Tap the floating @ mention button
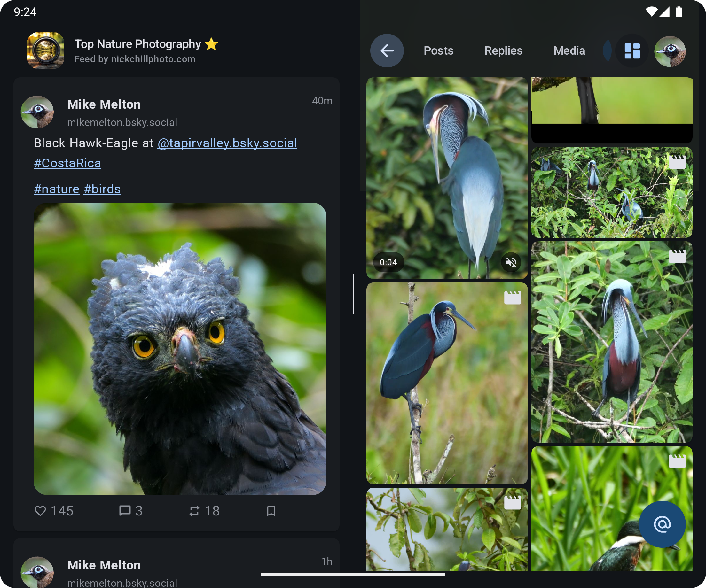 coord(662,524)
